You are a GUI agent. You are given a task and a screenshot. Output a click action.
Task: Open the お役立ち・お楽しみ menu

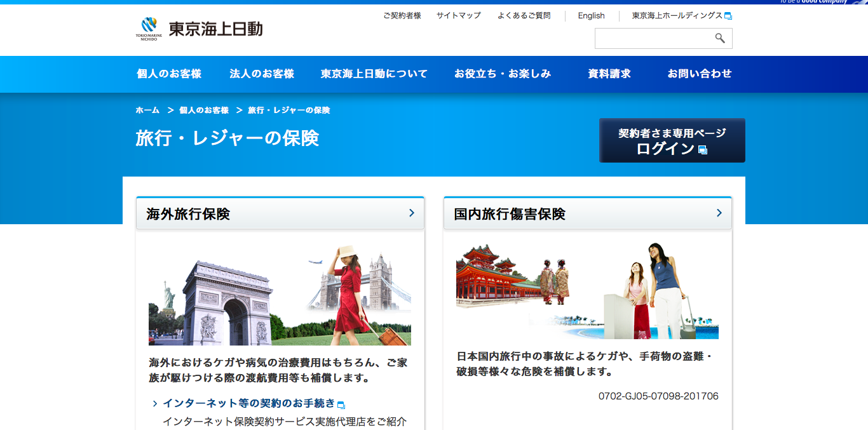[503, 74]
